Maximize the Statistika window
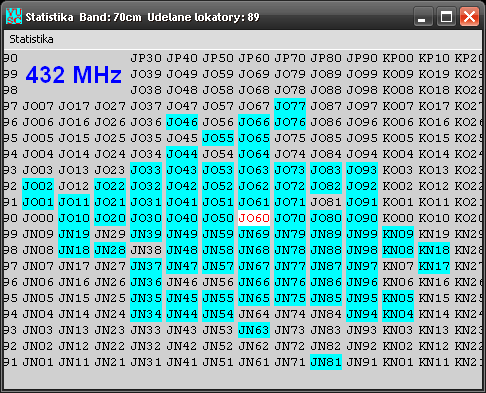This screenshot has width=486, height=393. click(446, 16)
